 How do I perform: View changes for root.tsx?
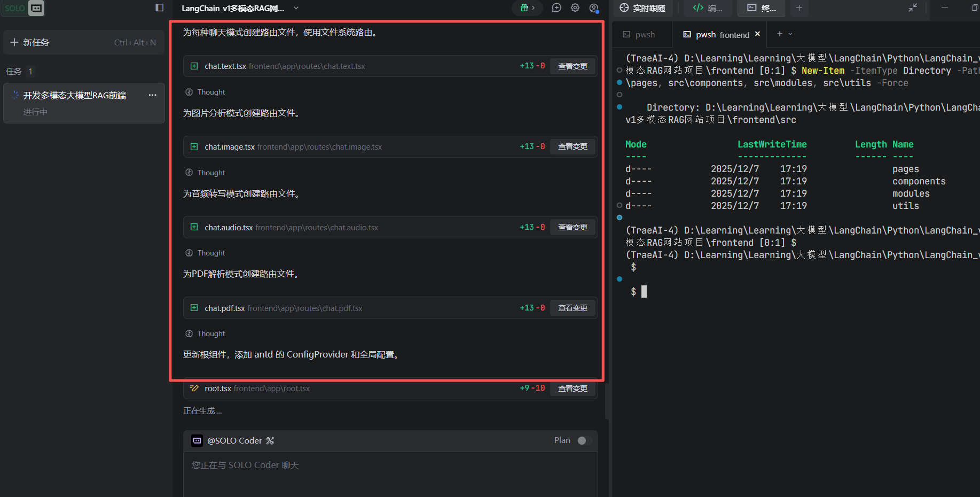point(573,389)
